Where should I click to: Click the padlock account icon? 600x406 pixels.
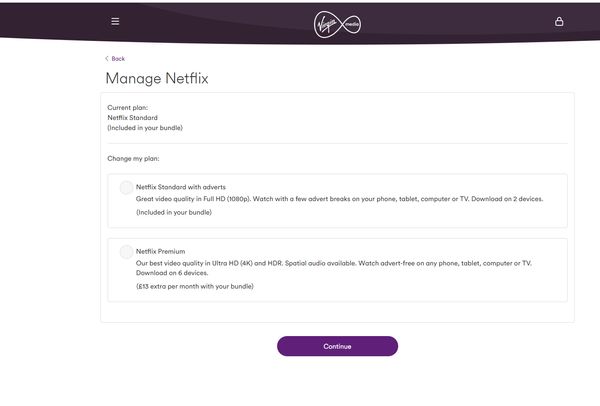tap(559, 21)
